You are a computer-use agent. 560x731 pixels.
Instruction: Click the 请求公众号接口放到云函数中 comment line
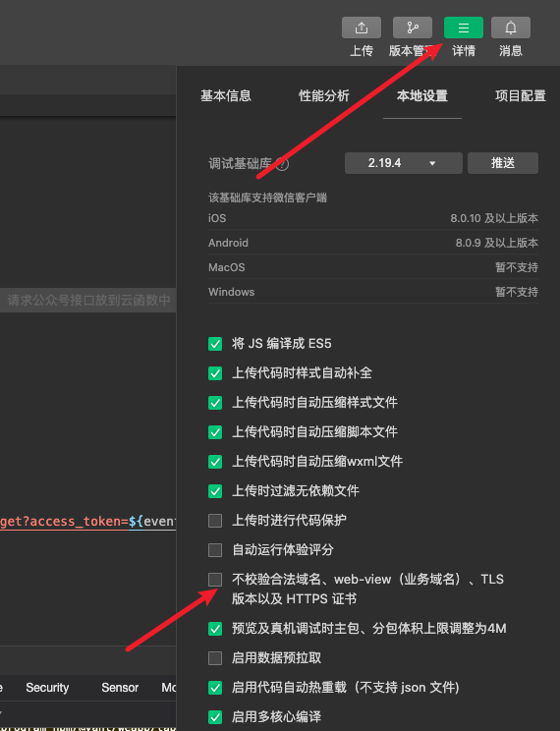(x=87, y=300)
